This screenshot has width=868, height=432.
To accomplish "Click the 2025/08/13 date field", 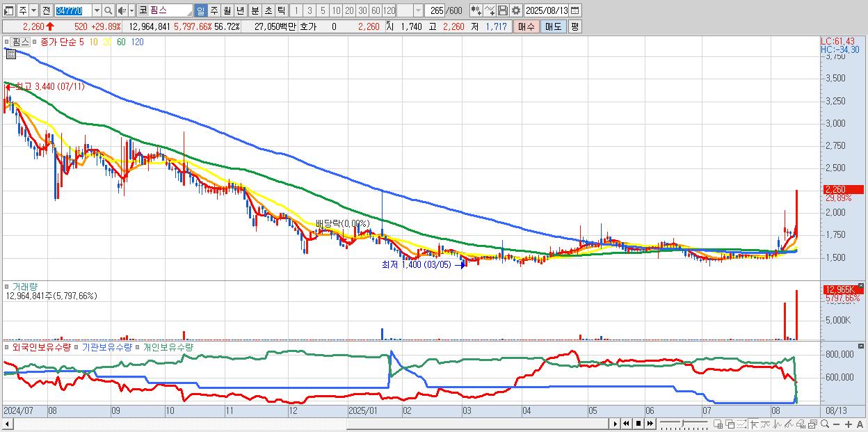I will coord(547,10).
